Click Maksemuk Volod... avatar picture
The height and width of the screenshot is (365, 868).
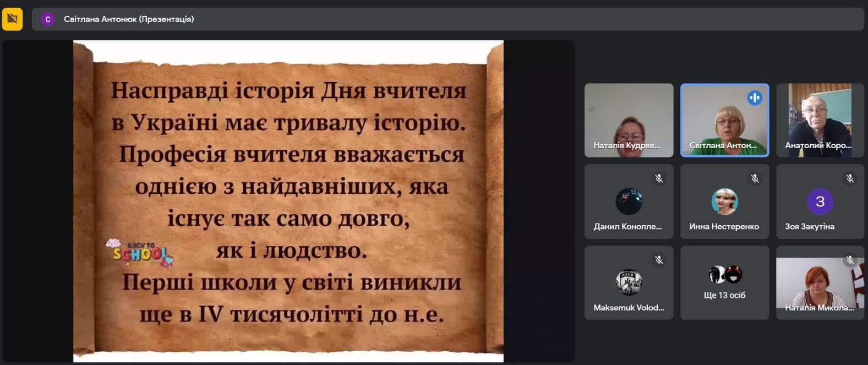click(x=629, y=282)
